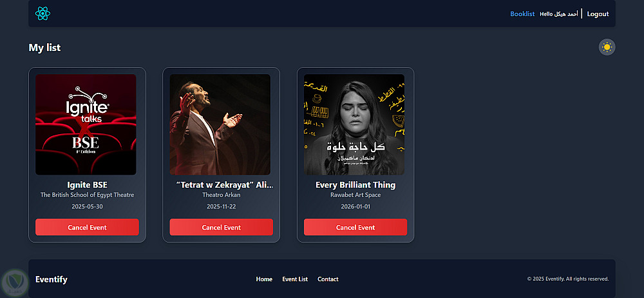
Task: Open Contact footer link
Action: pos(328,279)
